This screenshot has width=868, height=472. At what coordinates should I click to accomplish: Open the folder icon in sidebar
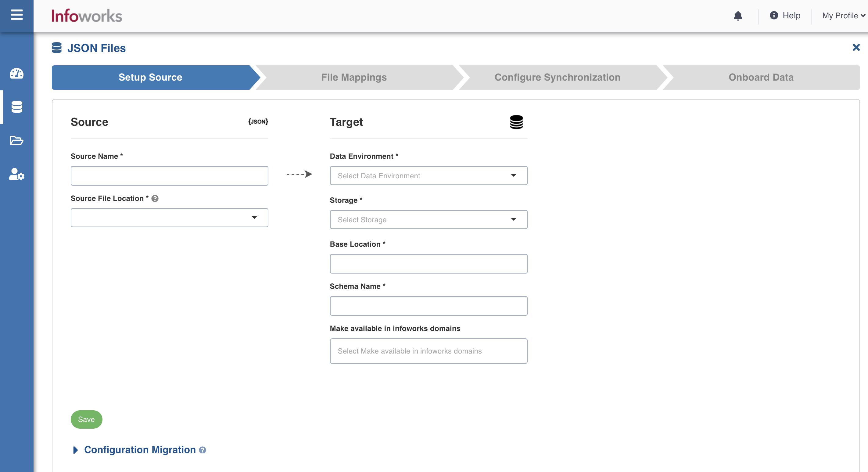16,140
